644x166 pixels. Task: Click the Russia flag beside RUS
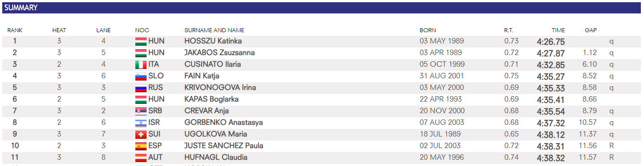141,88
